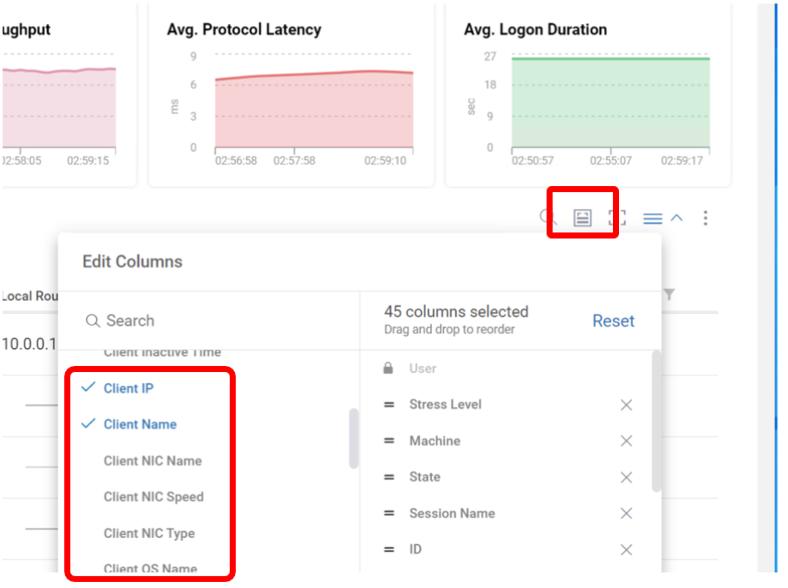788x588 pixels.
Task: Open the Edit Columns icon in toolbar
Action: [582, 218]
